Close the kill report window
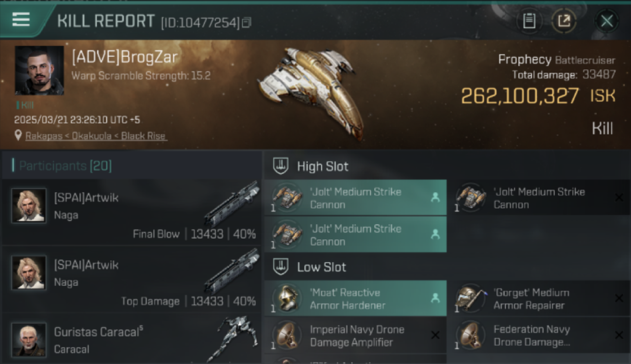The width and height of the screenshot is (631, 364). [607, 21]
